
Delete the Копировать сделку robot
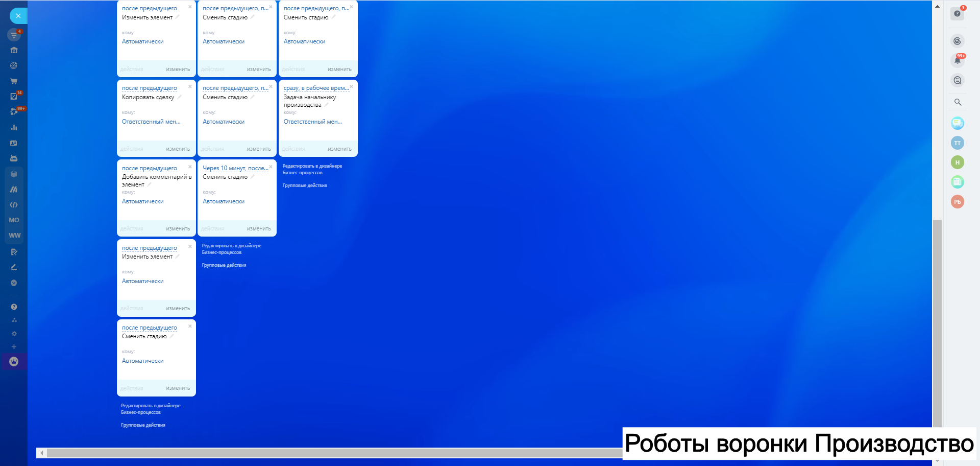click(x=190, y=87)
